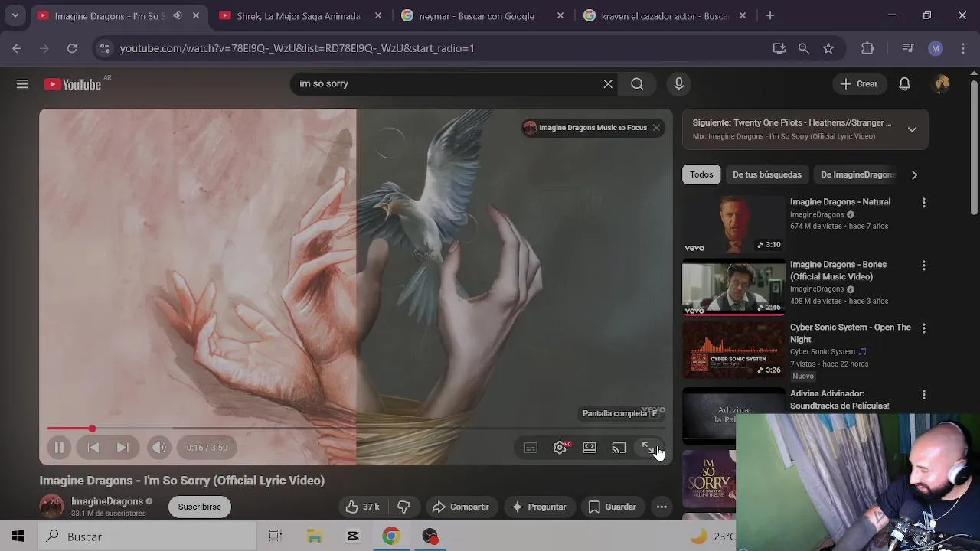
Task: Open 'Adivina Adivinador: Soundtracks de Películas!' title
Action: point(840,399)
